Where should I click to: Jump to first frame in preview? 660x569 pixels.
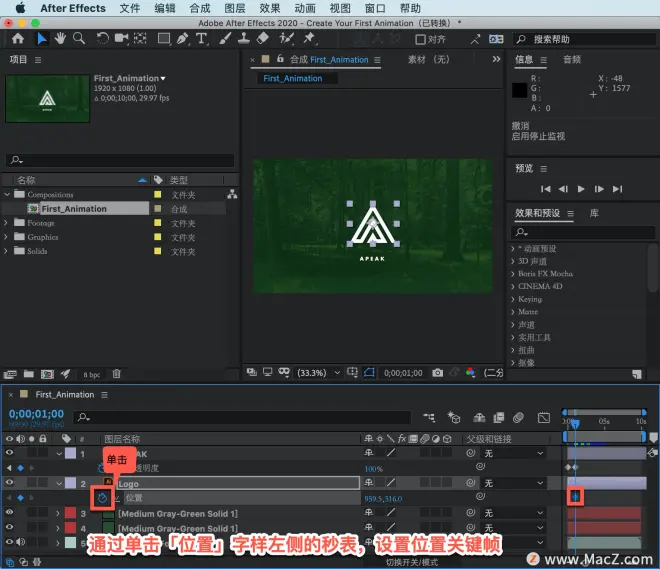click(x=546, y=189)
